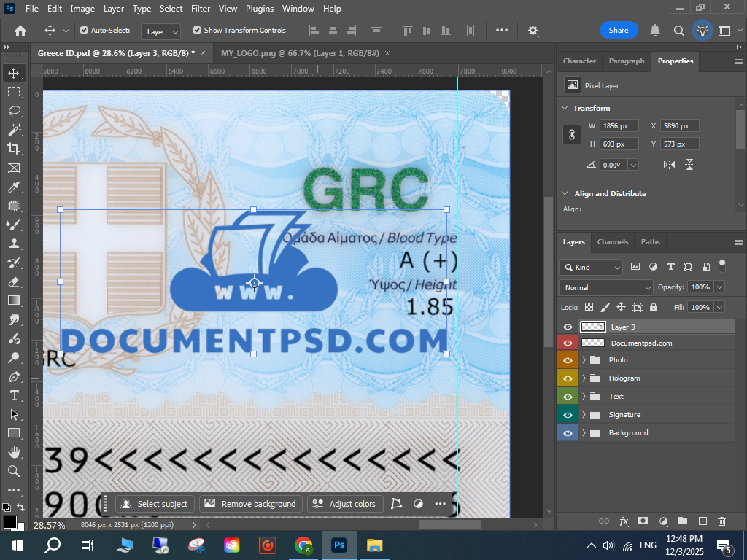This screenshot has height=560, width=747.
Task: Flip horizontally using the Properties panel icon
Action: 669,165
